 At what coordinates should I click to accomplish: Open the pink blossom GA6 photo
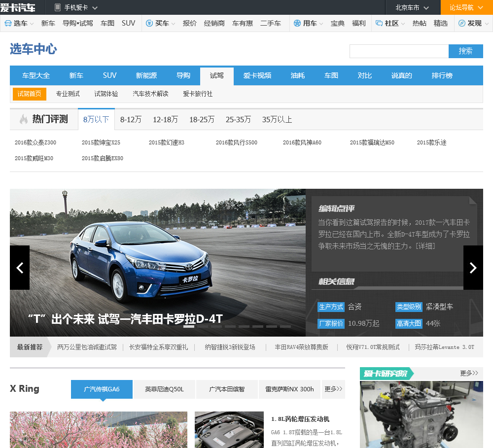point(99,430)
